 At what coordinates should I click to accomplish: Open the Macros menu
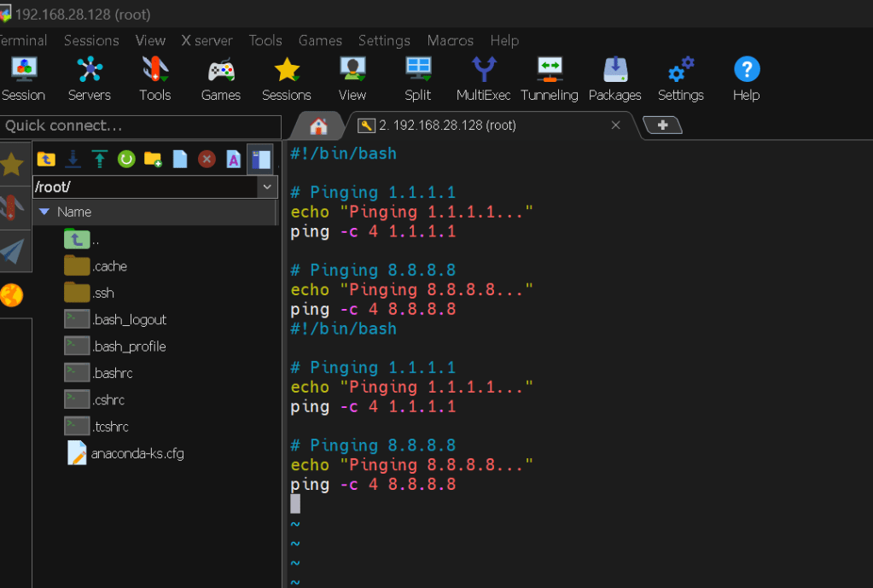pos(451,41)
